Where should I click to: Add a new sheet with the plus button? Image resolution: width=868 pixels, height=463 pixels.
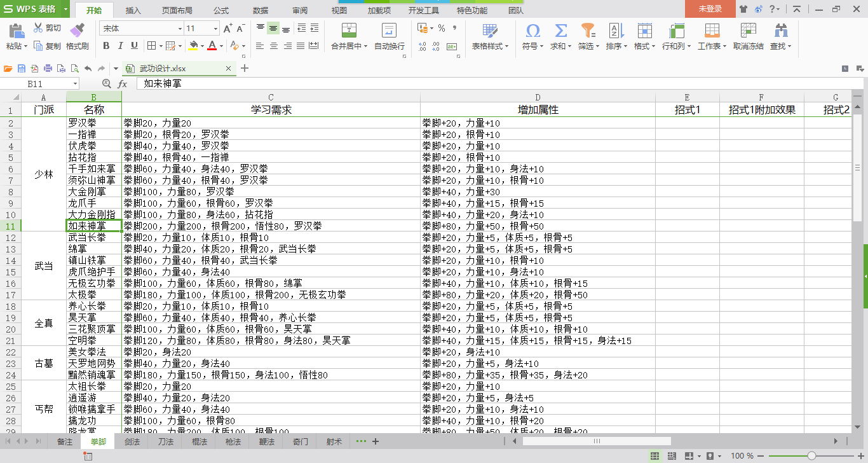coord(376,441)
